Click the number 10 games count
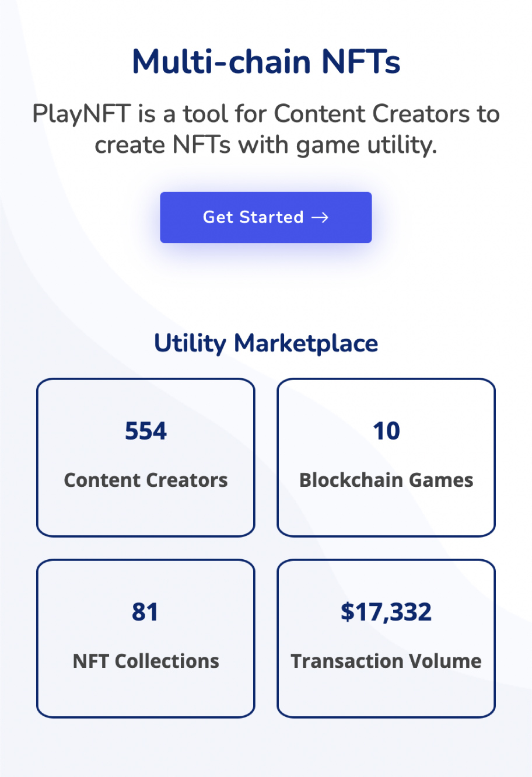532x777 pixels. click(x=386, y=431)
